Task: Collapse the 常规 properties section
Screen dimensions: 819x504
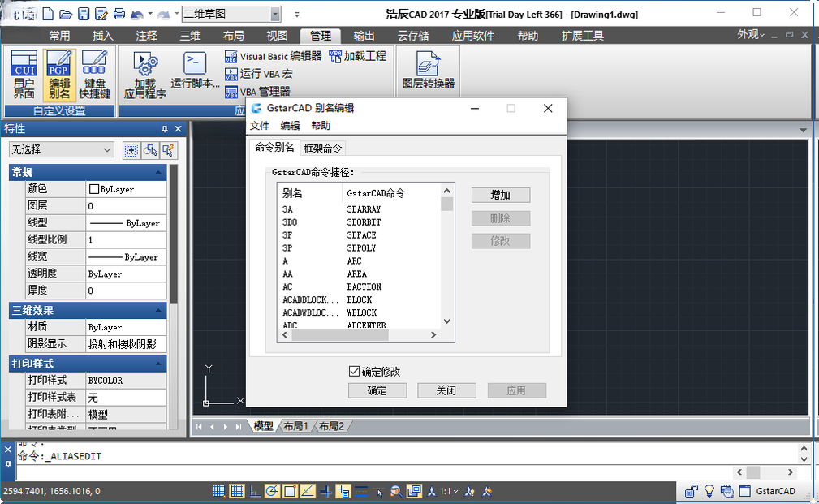Action: coord(157,172)
